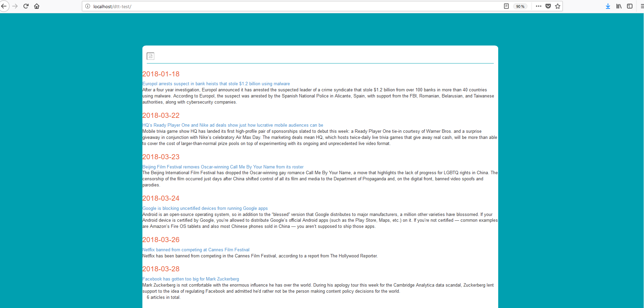Show site information icon in address bar
The height and width of the screenshot is (308, 644).
[x=87, y=6]
